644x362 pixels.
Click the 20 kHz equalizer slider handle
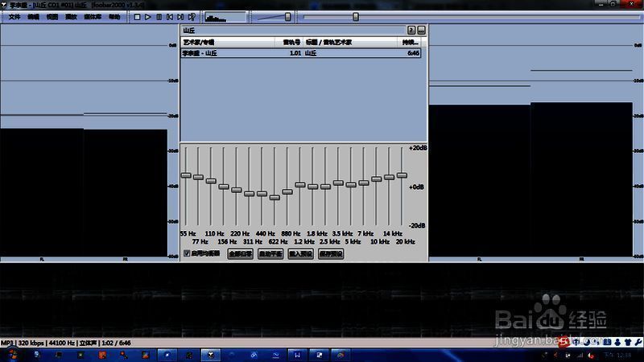[x=402, y=175]
